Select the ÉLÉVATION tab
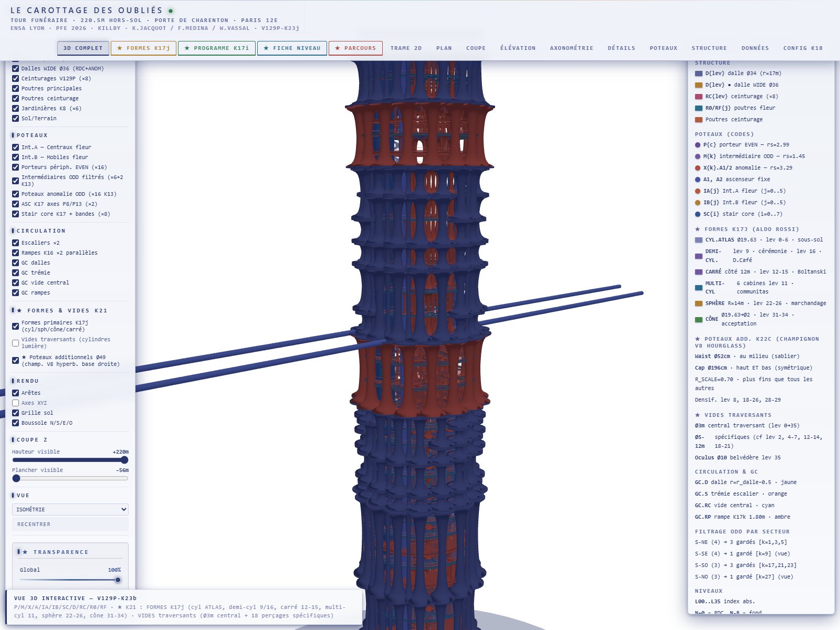The height and width of the screenshot is (630, 840). click(518, 48)
